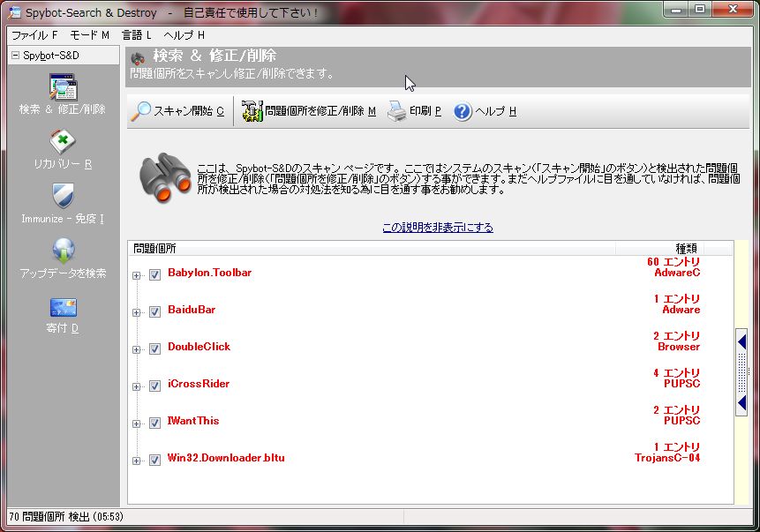Click the Spybot icon in the title bar
Image resolution: width=760 pixels, height=532 pixels.
pyautogui.click(x=14, y=12)
